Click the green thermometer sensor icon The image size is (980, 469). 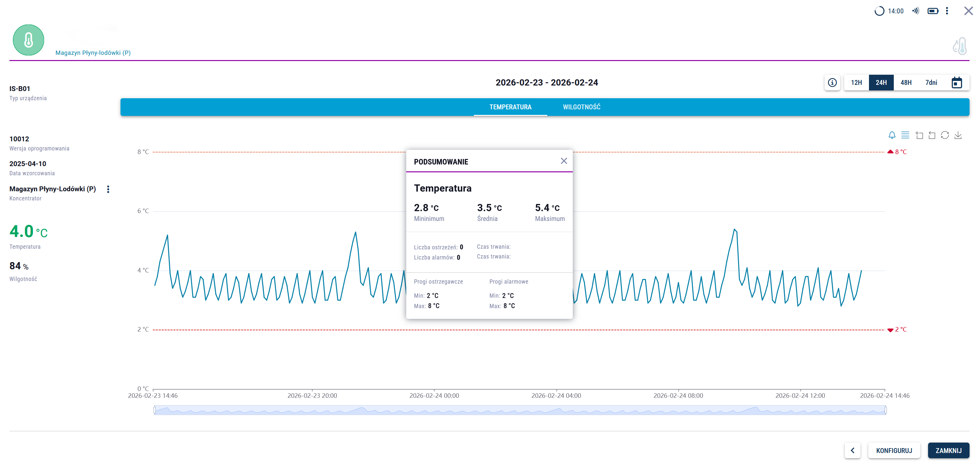coord(28,40)
